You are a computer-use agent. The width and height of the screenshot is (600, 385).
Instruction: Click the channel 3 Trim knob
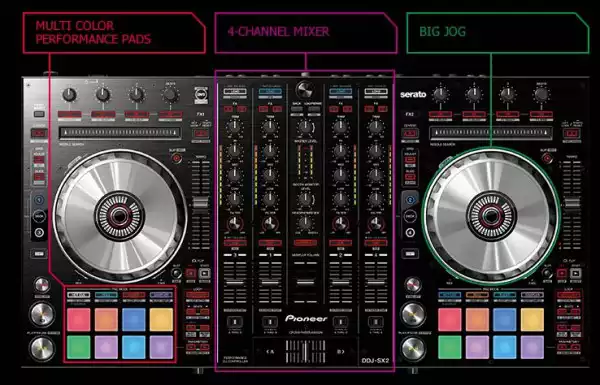tap(234, 126)
